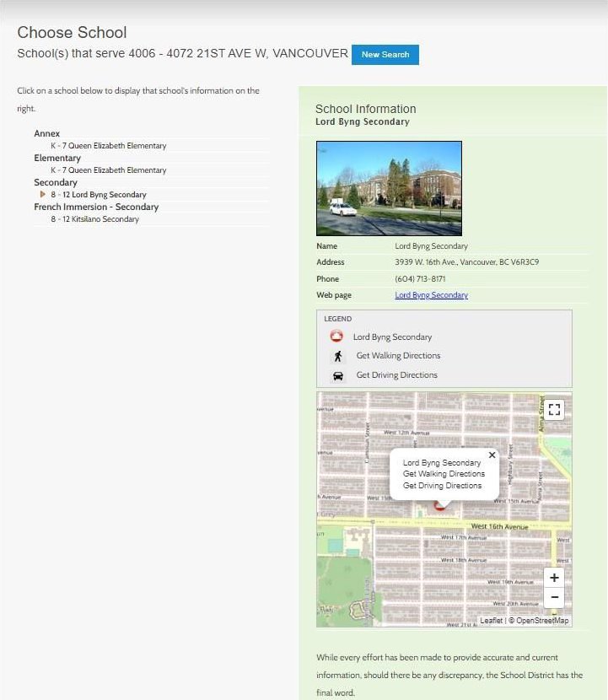Click the red school marker on the map
This screenshot has height=700, width=608.
(439, 505)
